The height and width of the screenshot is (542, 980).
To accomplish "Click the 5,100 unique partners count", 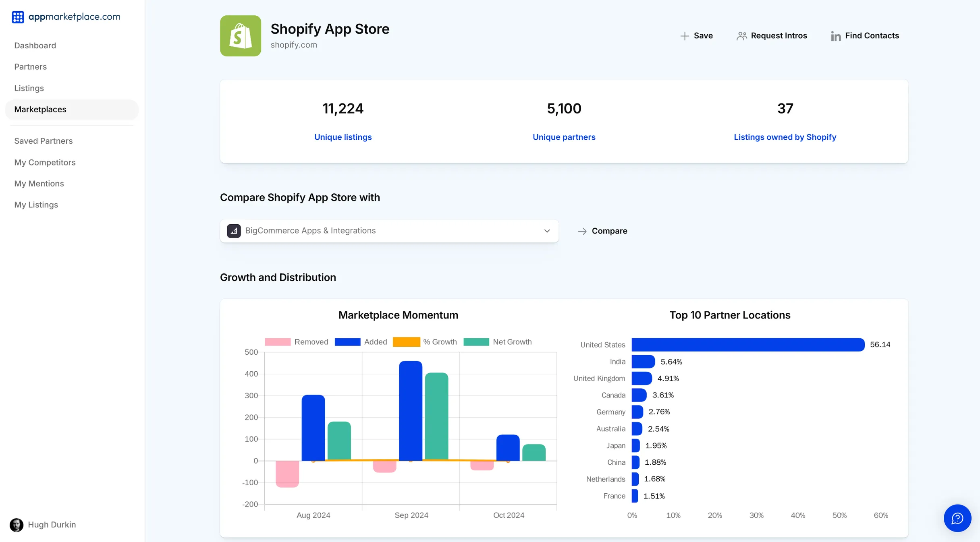I will pyautogui.click(x=564, y=109).
